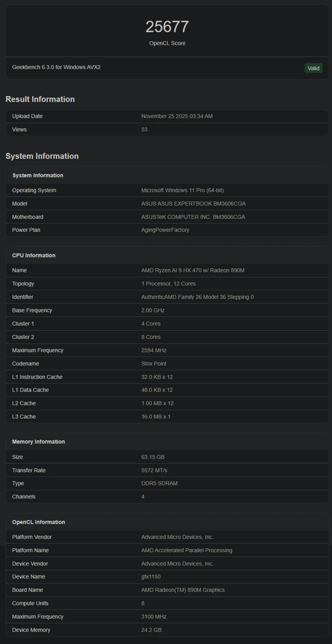Click the AMD Ryzen AI 9 HX 470 name
The height and width of the screenshot is (644, 332).
point(193,270)
